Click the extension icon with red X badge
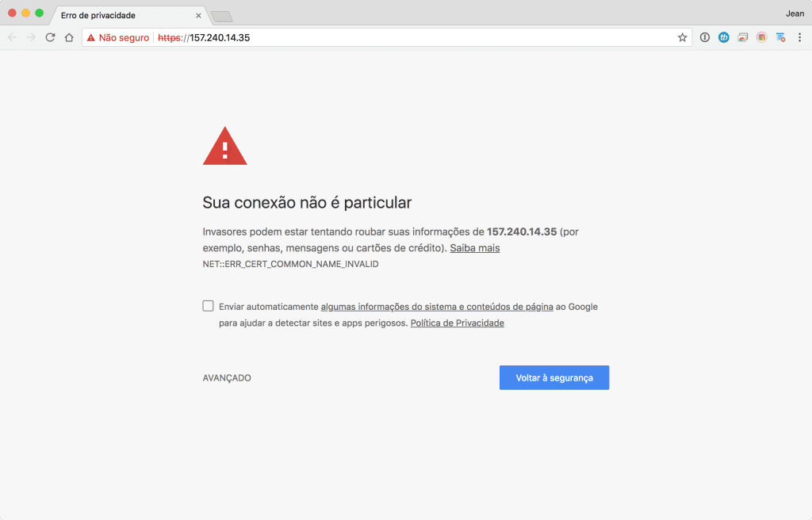 [781, 37]
